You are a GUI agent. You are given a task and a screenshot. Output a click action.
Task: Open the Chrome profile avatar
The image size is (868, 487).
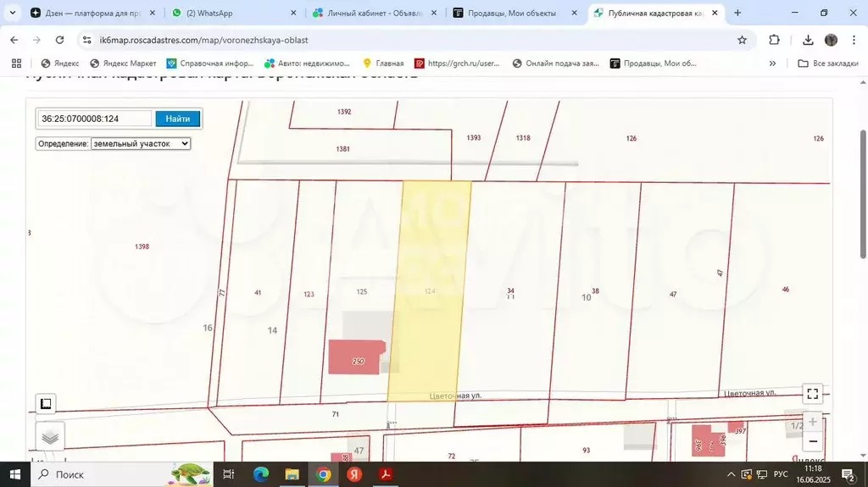(831, 40)
